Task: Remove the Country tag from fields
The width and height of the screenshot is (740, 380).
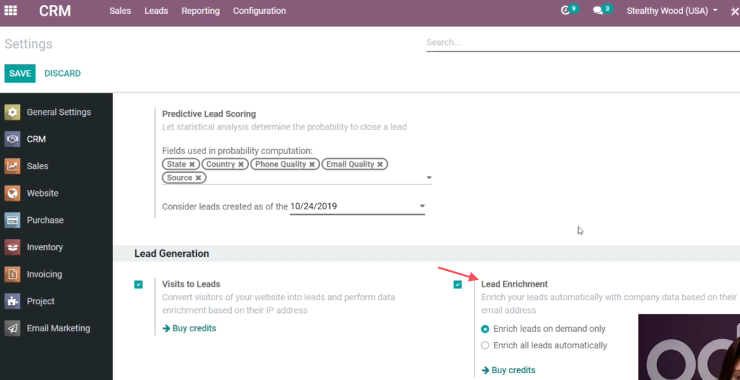Action: click(x=241, y=164)
